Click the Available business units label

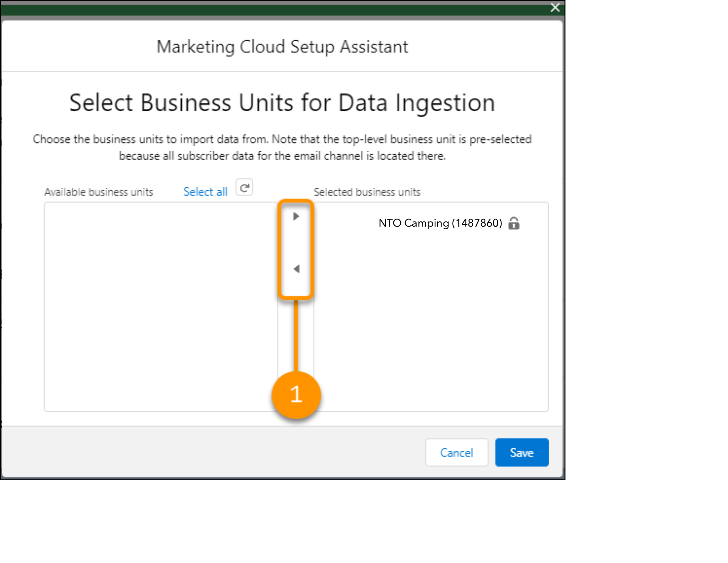pos(99,192)
